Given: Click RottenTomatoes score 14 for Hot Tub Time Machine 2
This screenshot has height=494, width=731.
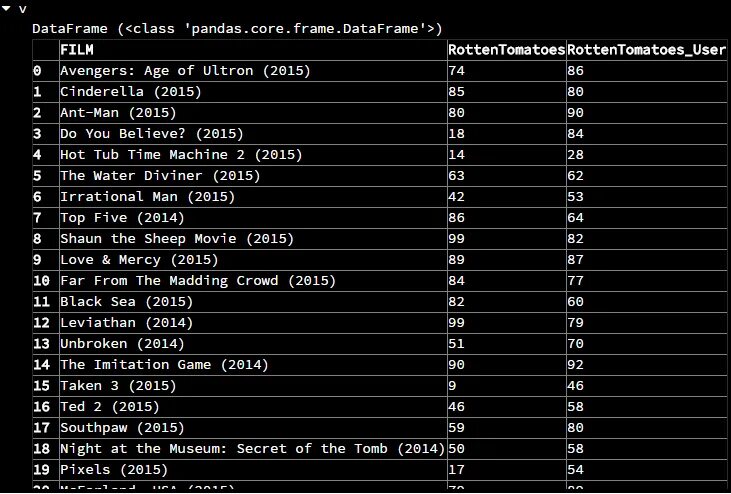Looking at the screenshot, I should tap(507, 155).
